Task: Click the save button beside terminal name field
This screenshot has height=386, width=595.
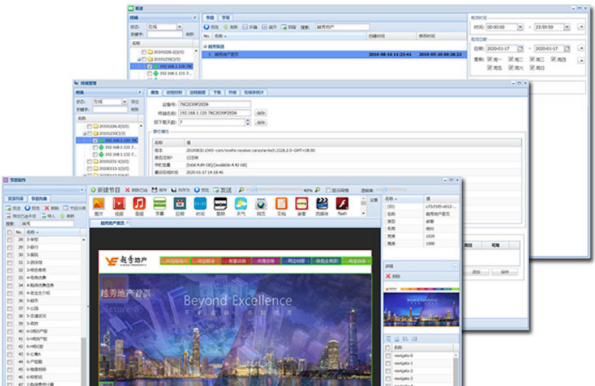Action: pyautogui.click(x=260, y=113)
